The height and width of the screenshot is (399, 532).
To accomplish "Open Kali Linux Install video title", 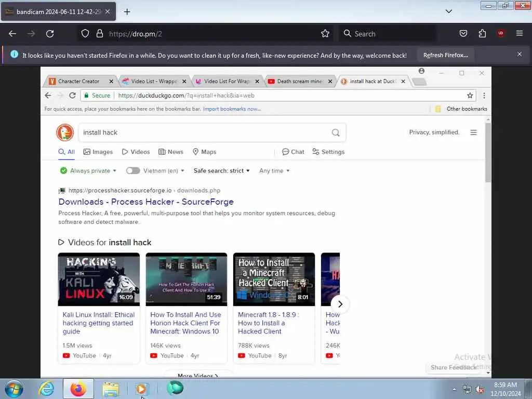I will [99, 323].
